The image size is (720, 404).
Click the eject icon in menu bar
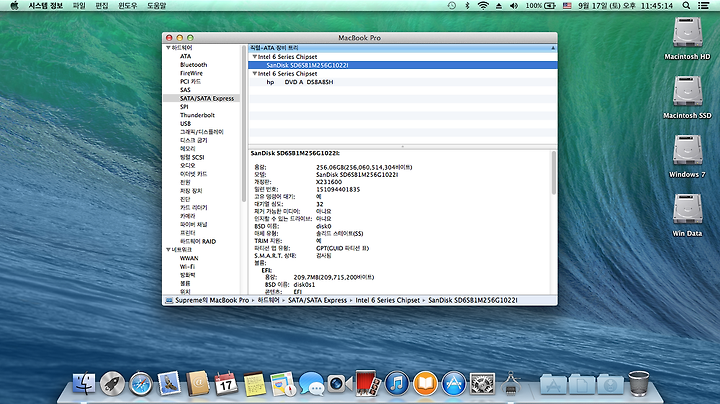coord(499,6)
